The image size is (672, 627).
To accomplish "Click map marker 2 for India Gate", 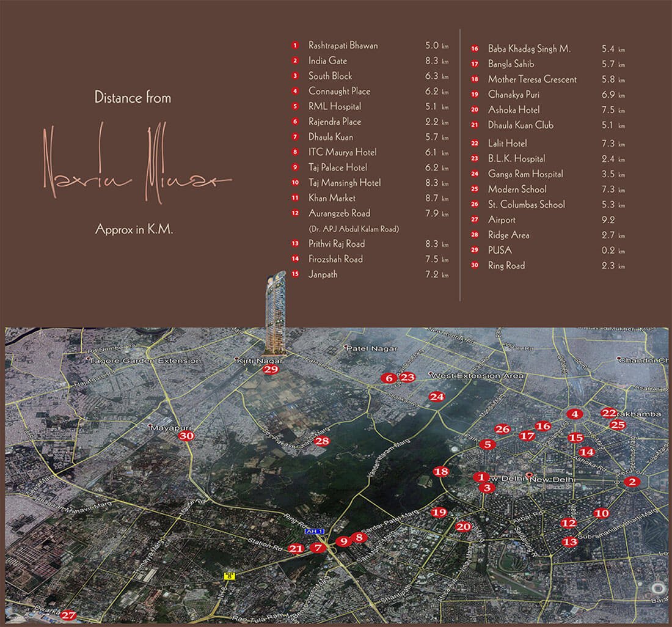I will pyautogui.click(x=632, y=482).
